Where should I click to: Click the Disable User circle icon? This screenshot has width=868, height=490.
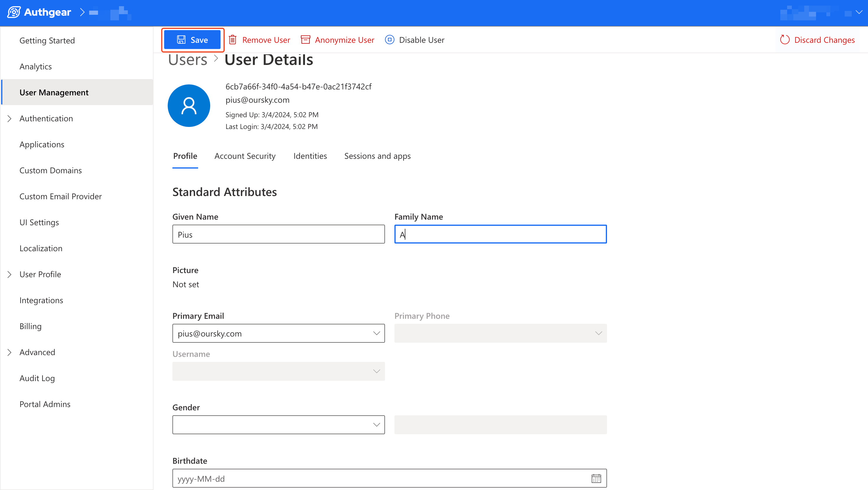pos(389,40)
